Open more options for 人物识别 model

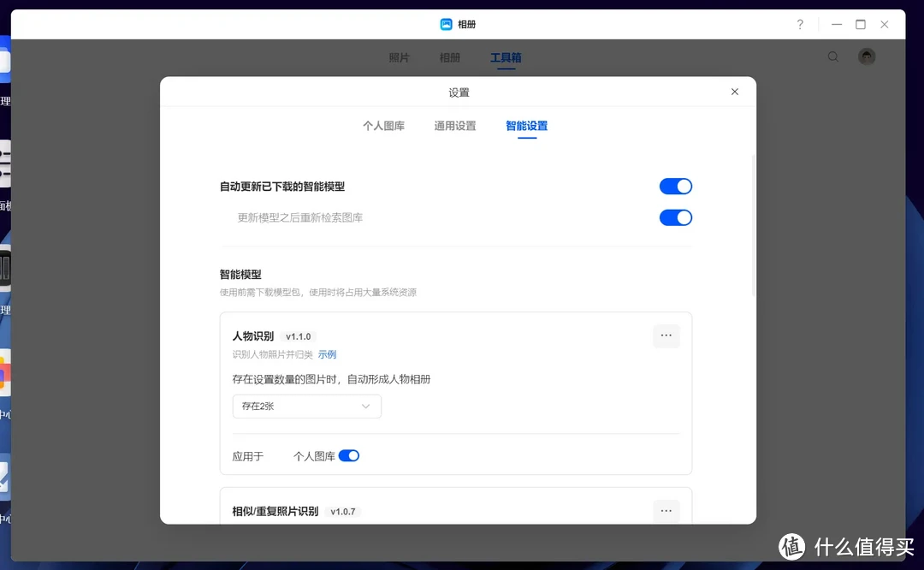point(666,335)
